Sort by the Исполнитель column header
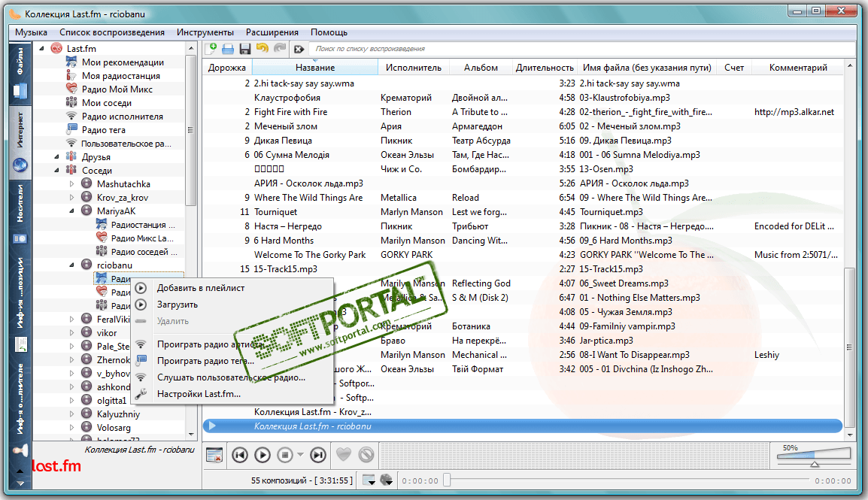 point(414,68)
